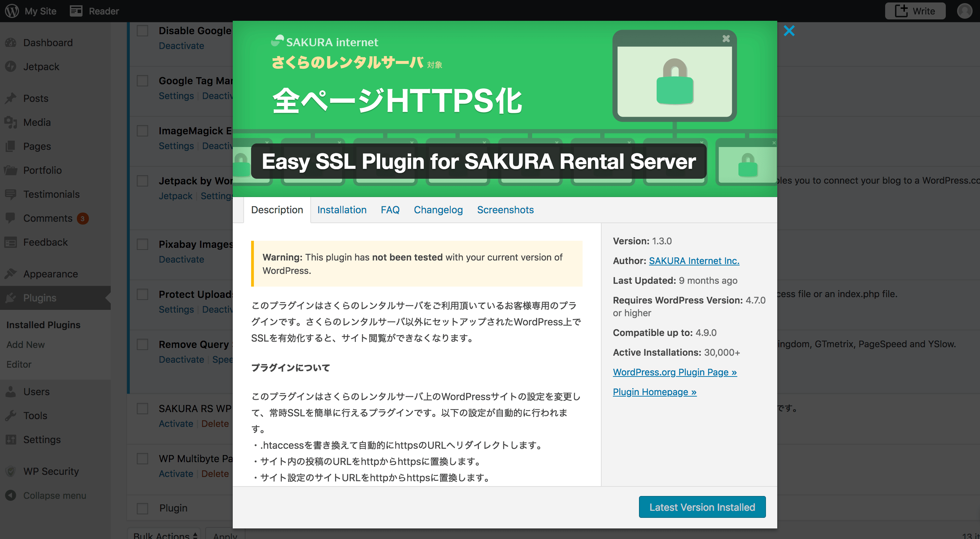Click the Feedback sidebar icon
This screenshot has width=980, height=539.
point(11,242)
